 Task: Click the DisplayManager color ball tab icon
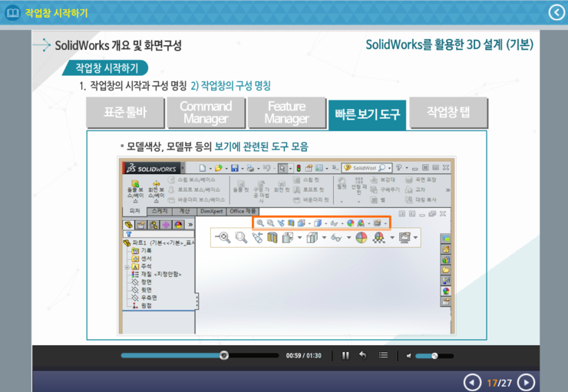178,225
